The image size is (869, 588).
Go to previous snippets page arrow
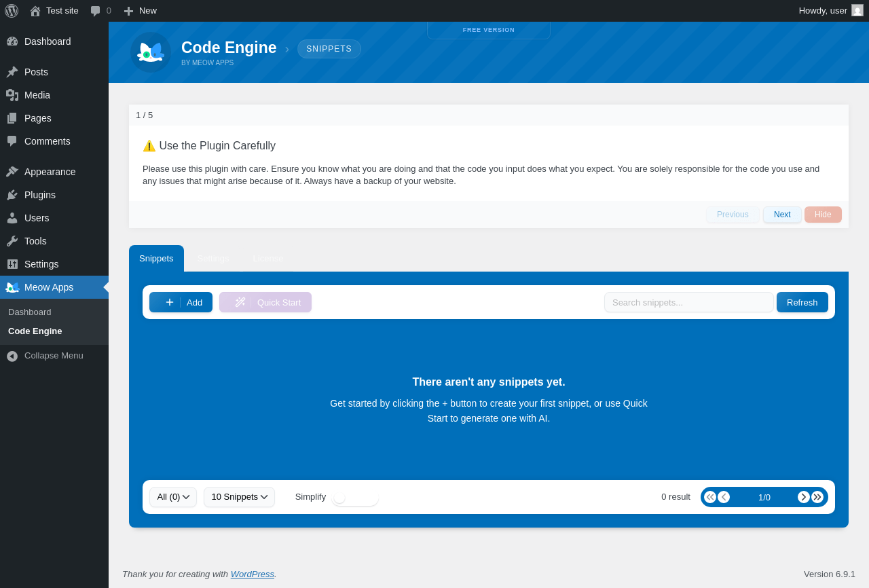pos(724,497)
